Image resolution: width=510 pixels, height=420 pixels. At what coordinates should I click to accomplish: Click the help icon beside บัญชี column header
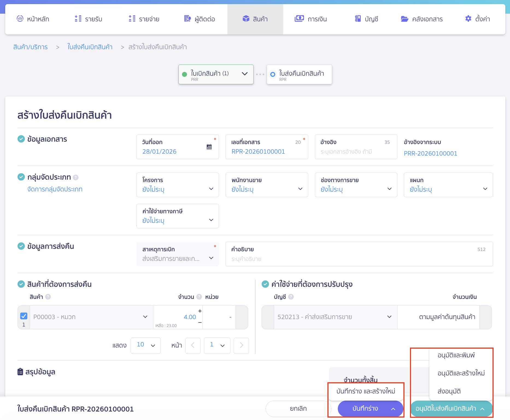291,297
